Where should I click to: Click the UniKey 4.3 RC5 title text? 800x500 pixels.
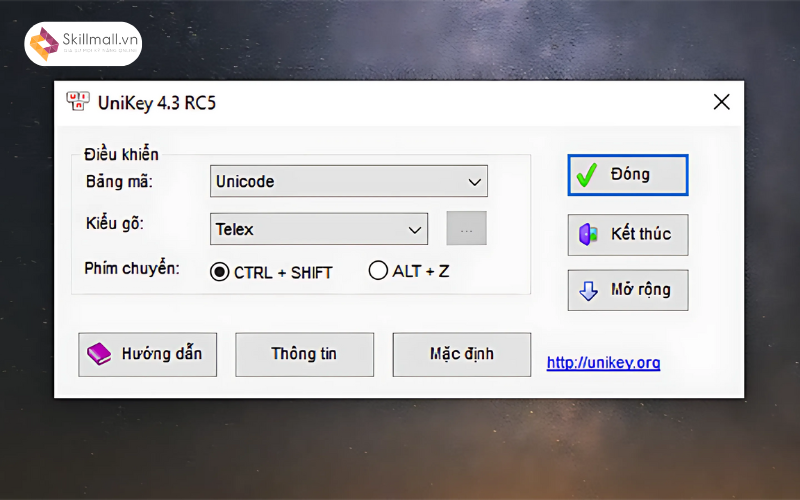coord(157,103)
